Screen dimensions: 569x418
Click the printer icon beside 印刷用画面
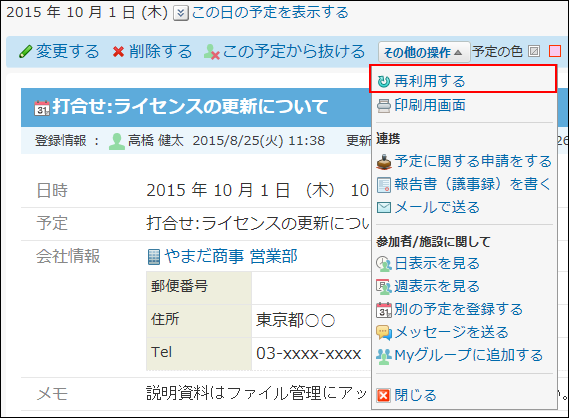384,106
